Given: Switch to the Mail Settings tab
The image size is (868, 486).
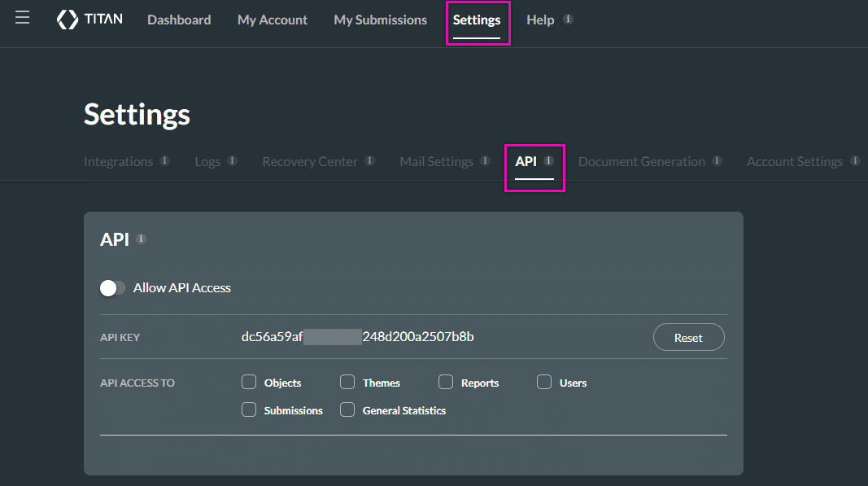Looking at the screenshot, I should coord(436,161).
